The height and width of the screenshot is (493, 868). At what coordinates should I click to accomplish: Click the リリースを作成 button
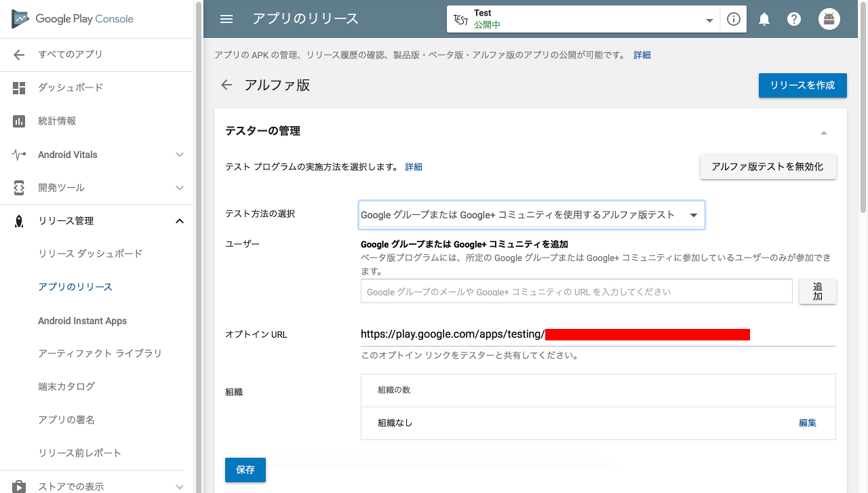(x=803, y=85)
